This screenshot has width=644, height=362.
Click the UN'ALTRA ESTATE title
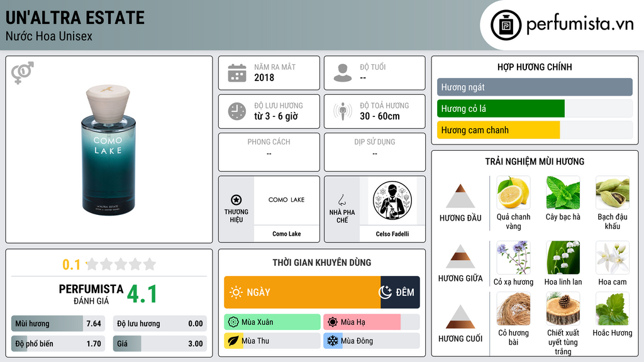pyautogui.click(x=75, y=18)
